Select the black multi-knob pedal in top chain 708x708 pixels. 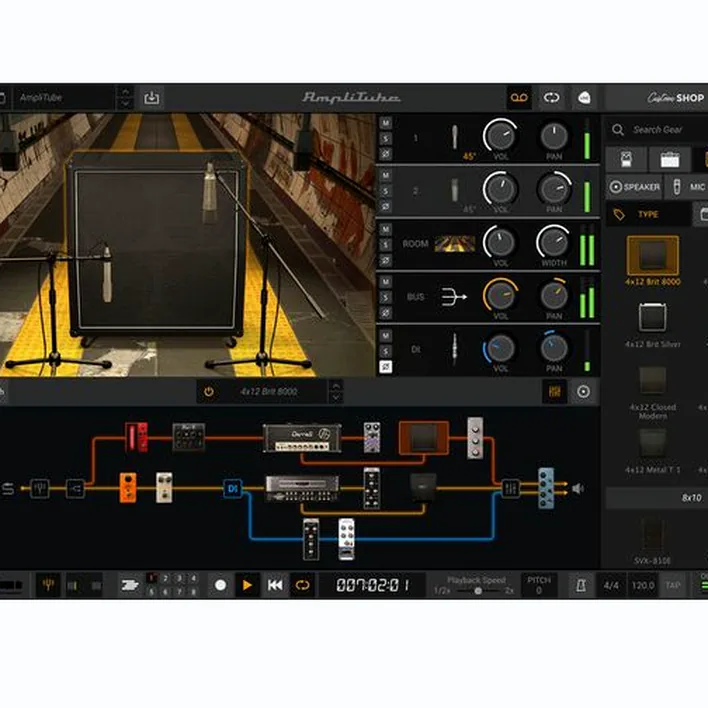pos(189,437)
